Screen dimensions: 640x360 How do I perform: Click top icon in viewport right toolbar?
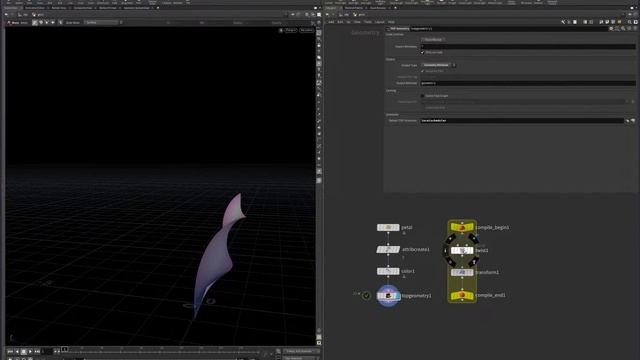point(319,33)
